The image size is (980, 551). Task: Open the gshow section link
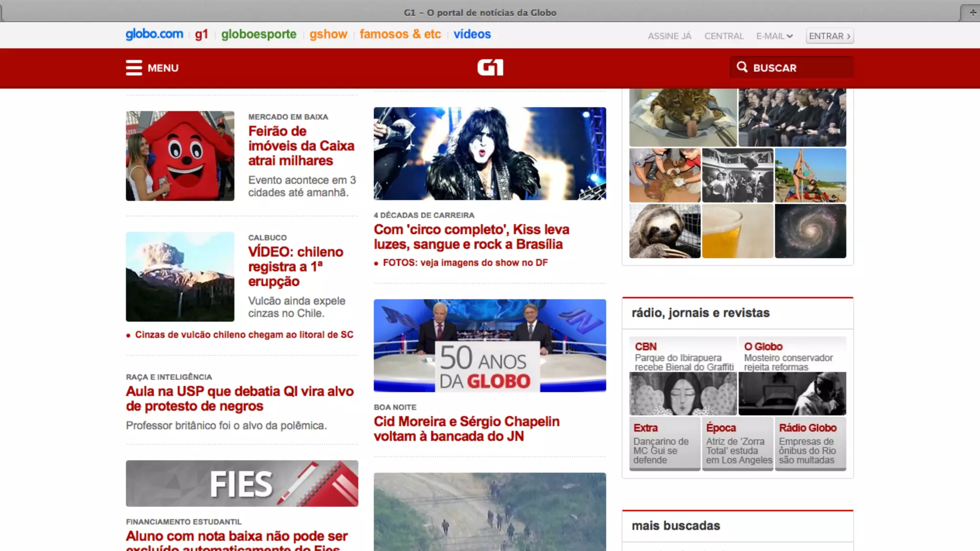coord(328,34)
